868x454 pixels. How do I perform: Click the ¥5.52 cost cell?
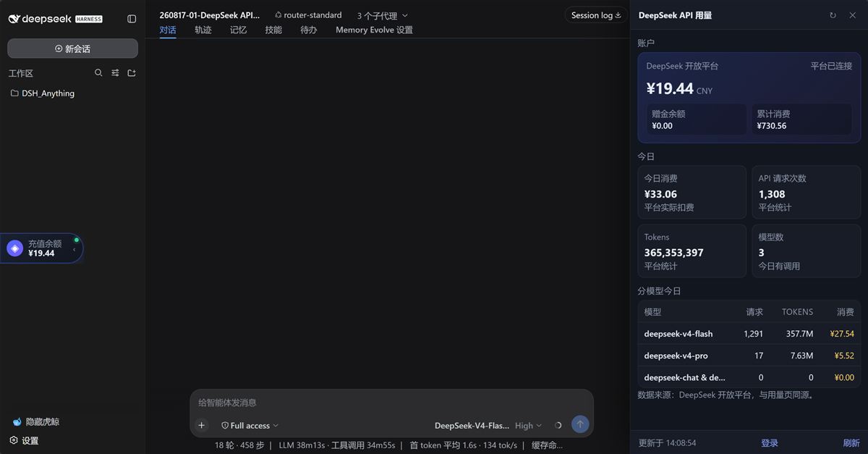(844, 356)
